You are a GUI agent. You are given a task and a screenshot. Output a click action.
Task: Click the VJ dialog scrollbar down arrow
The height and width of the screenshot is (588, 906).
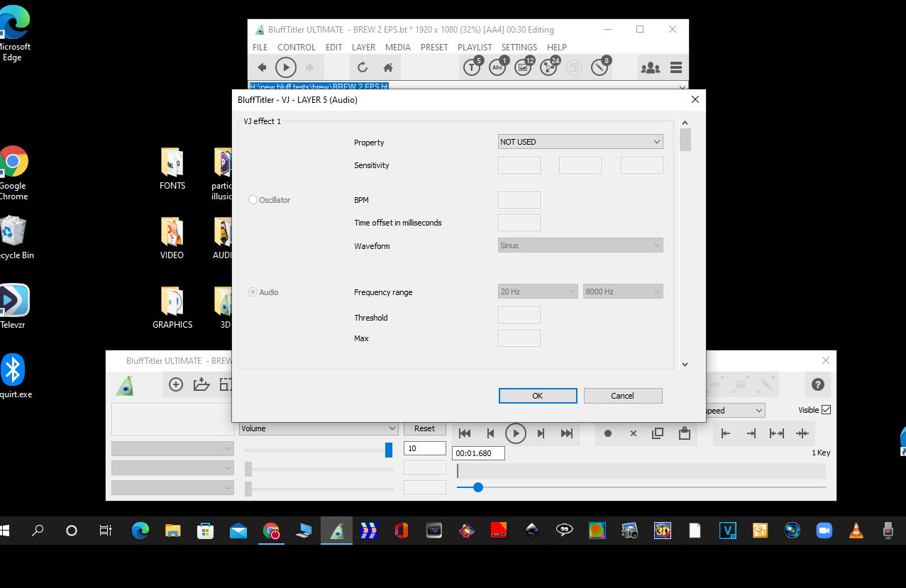coord(685,364)
